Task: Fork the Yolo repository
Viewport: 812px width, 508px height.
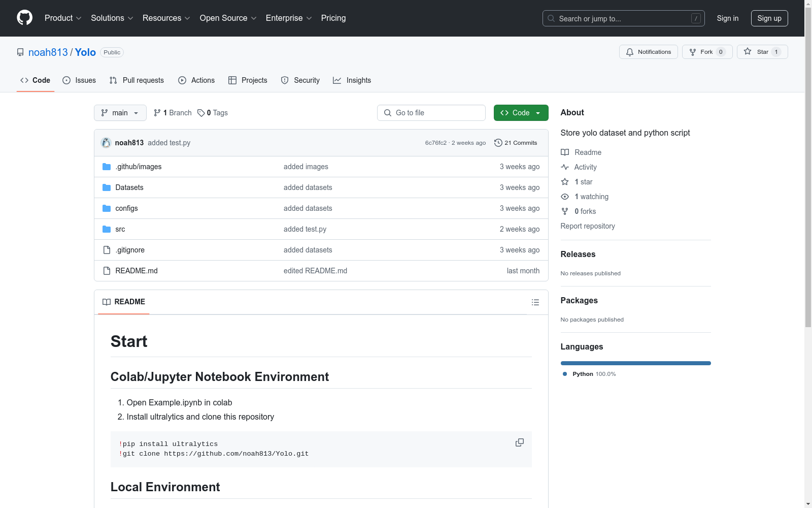Action: [707, 52]
